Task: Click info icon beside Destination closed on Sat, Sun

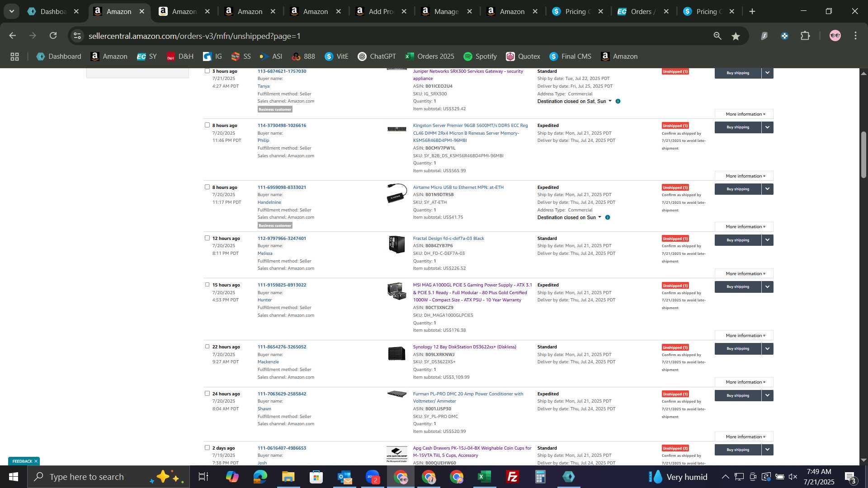Action: pyautogui.click(x=618, y=101)
